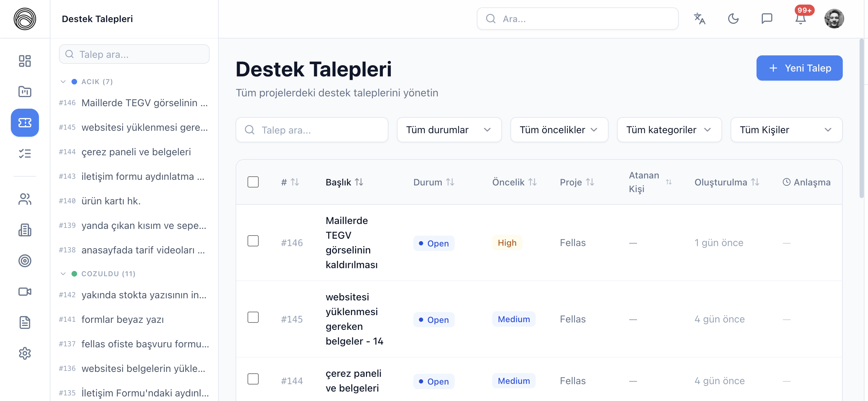Click the page vertical scrollbar
Screen dimensions: 868x401
tap(862, 119)
